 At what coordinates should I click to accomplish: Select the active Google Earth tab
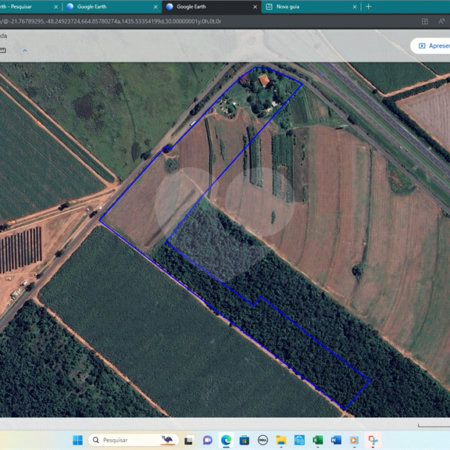pyautogui.click(x=211, y=7)
